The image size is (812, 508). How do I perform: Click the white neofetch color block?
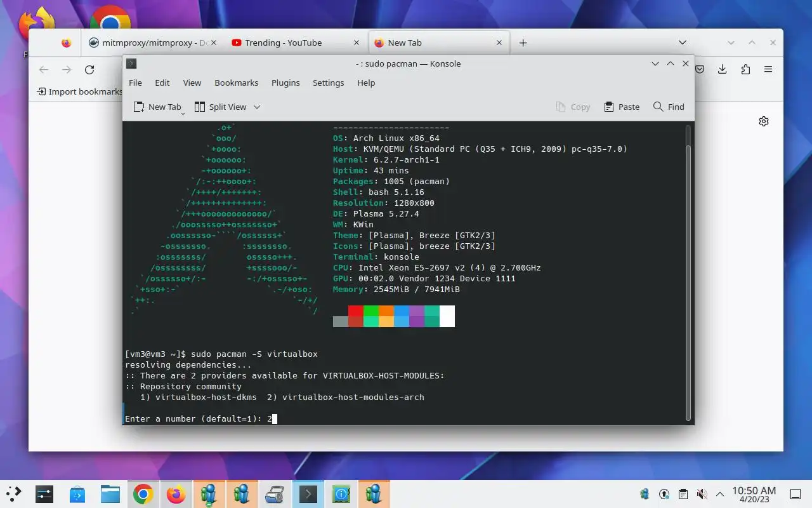[447, 316]
